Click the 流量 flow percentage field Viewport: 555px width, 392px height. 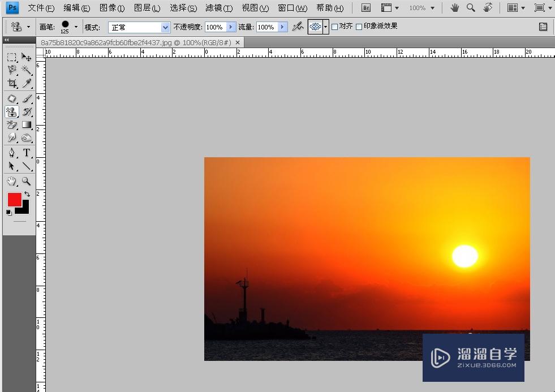point(266,27)
